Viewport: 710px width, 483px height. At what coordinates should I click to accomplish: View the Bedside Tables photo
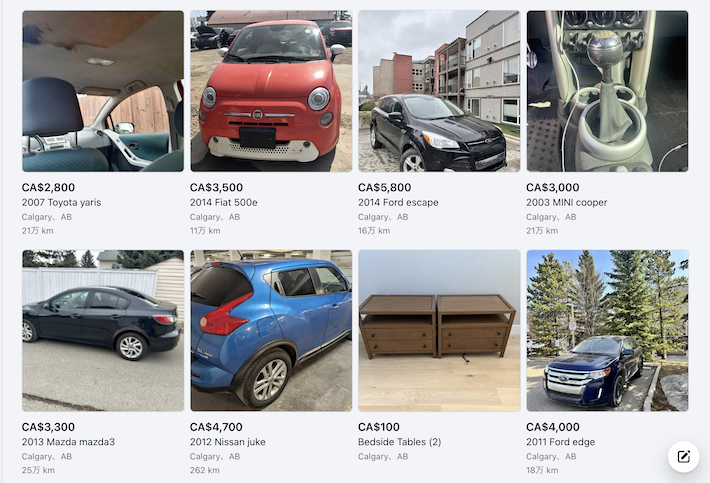439,330
